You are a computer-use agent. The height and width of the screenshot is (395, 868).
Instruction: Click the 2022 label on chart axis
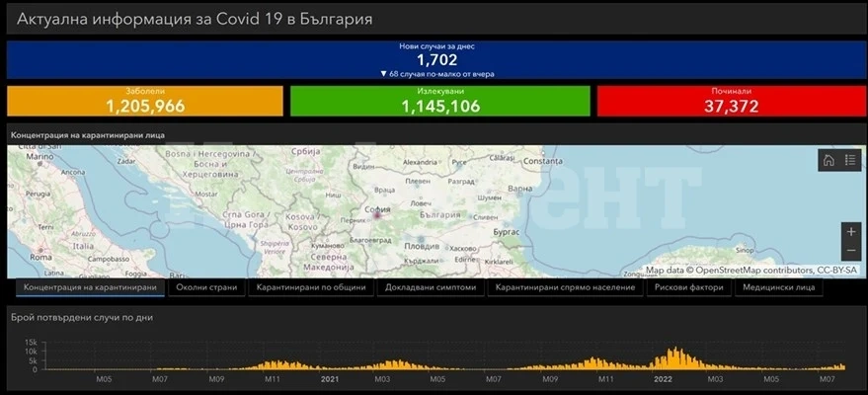[663, 379]
